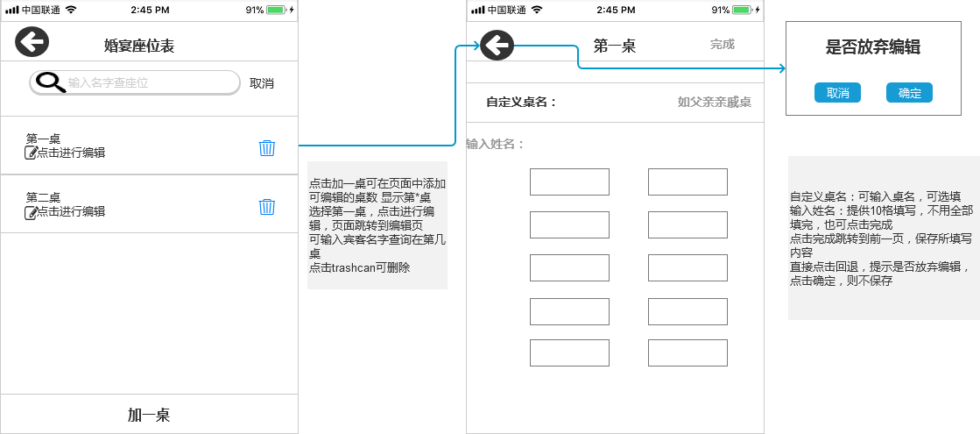
Task: Click 确定 in 是否放弃编辑 dialog
Action: point(909,93)
